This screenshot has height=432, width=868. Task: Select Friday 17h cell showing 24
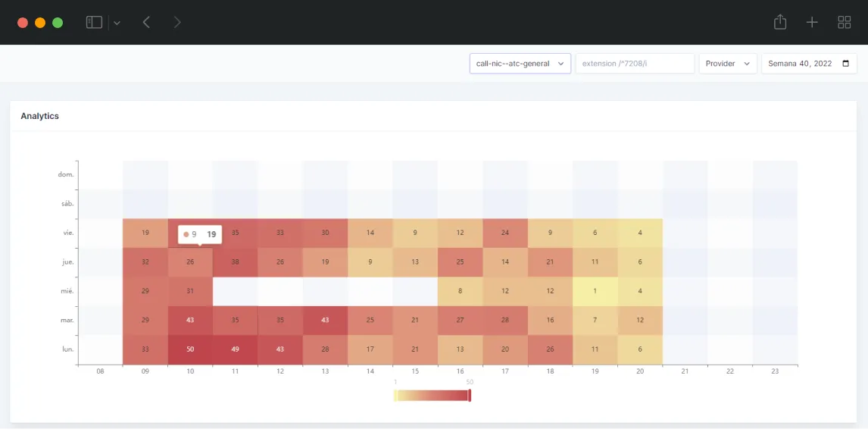point(505,233)
